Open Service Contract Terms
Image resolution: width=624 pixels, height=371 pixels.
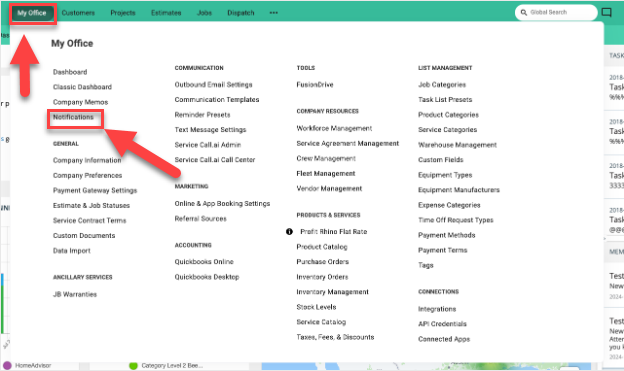pyautogui.click(x=90, y=221)
